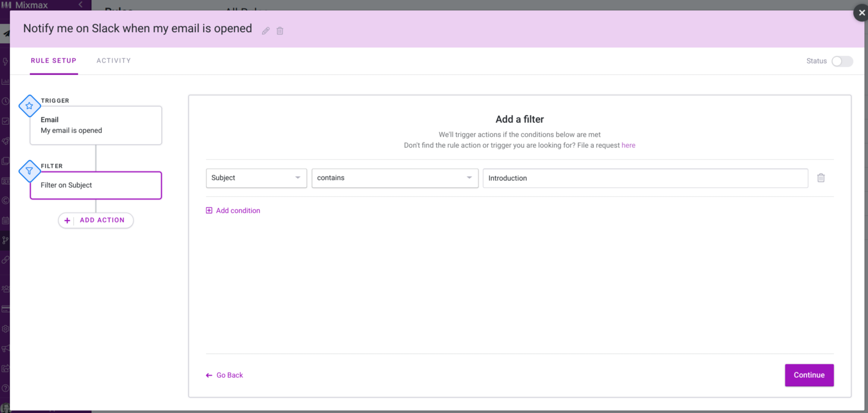Open the Subject field dropdown
The height and width of the screenshot is (413, 868).
(256, 178)
